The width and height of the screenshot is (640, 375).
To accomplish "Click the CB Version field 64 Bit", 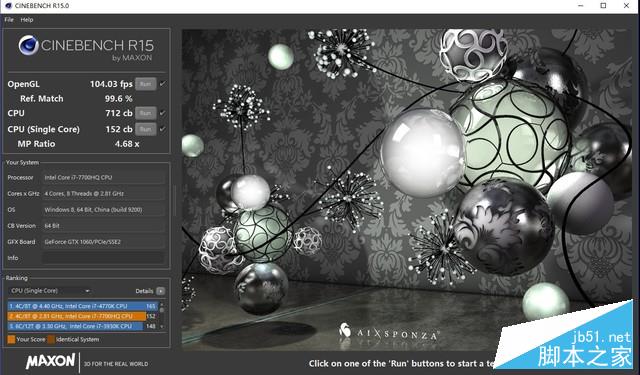I will pos(104,226).
